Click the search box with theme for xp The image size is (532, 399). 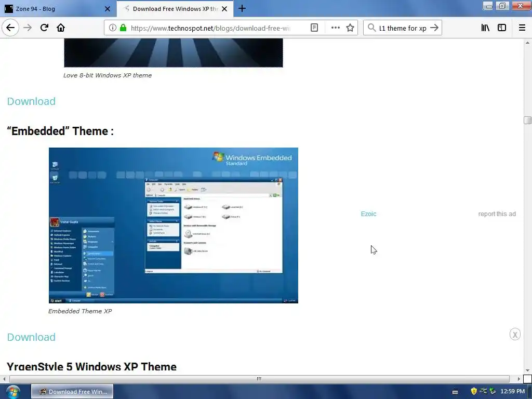coord(403,28)
